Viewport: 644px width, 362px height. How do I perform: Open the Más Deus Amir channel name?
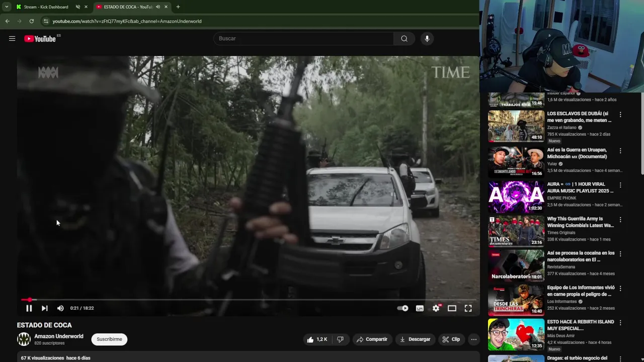(564, 336)
